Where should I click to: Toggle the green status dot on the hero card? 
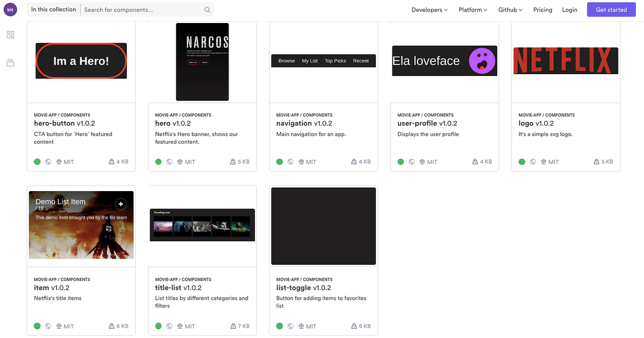(158, 162)
